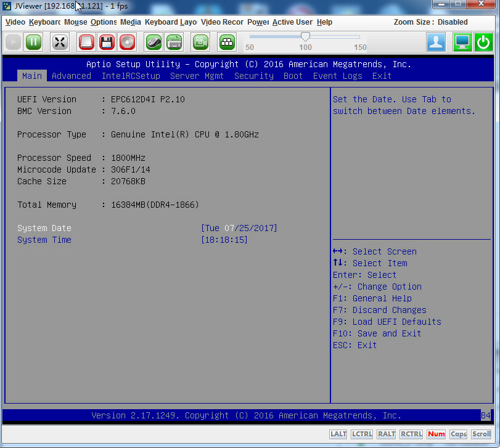Adjust the zoom size slider handle
This screenshot has width=500, height=448.
(x=305, y=37)
